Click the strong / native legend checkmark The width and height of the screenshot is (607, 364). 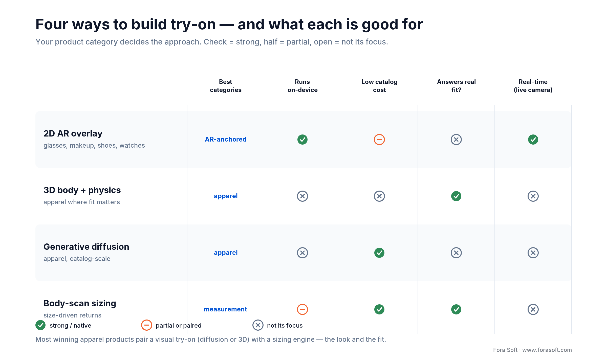tap(40, 325)
